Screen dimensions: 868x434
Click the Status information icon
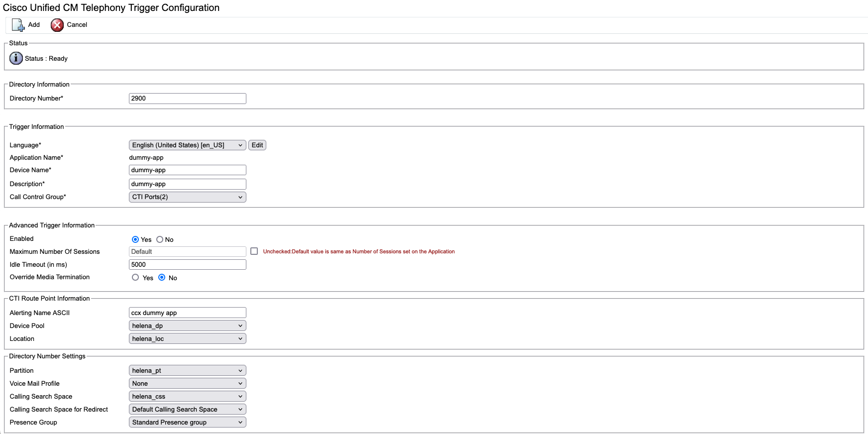click(x=16, y=58)
